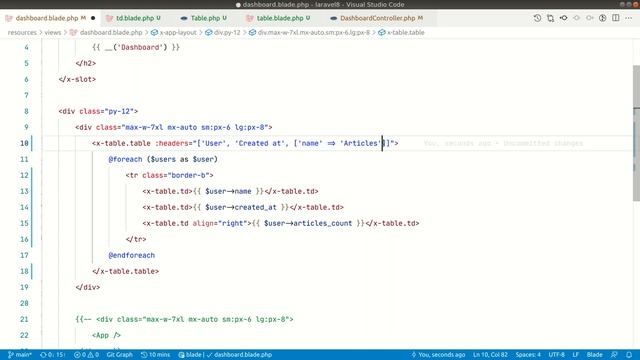
Task: Change the Blade language mode
Action: [x=595, y=354]
